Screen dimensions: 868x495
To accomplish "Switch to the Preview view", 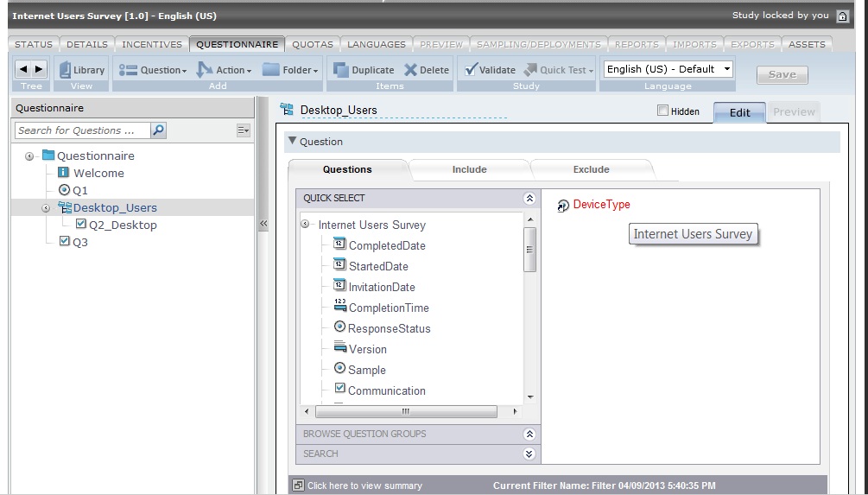I will pos(793,111).
